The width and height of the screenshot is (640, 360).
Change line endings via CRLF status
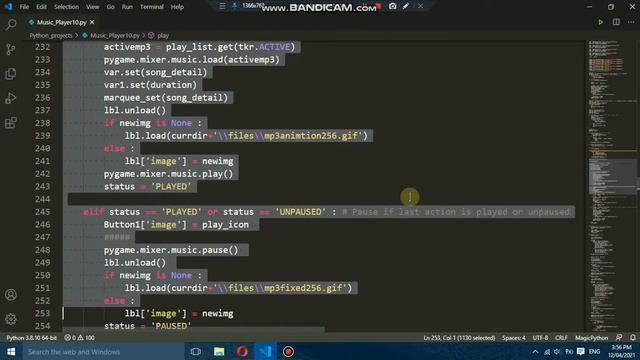561,338
